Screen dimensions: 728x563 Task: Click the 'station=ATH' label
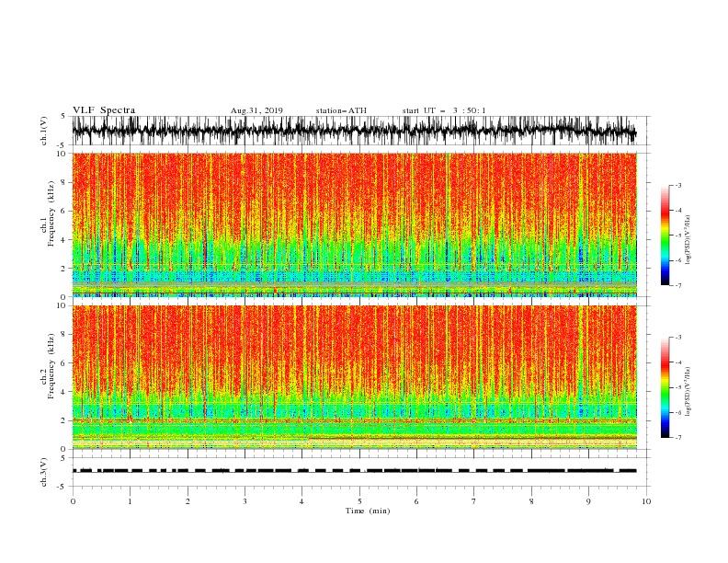point(341,110)
